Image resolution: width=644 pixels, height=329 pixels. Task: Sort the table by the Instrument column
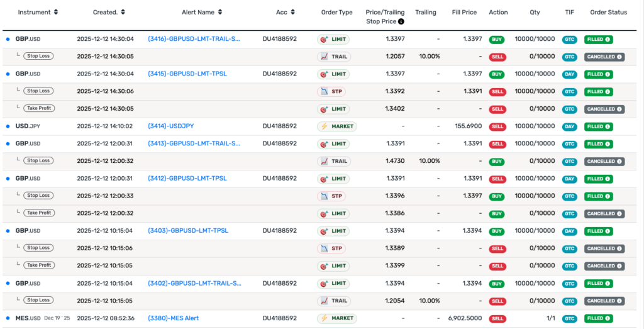click(56, 13)
